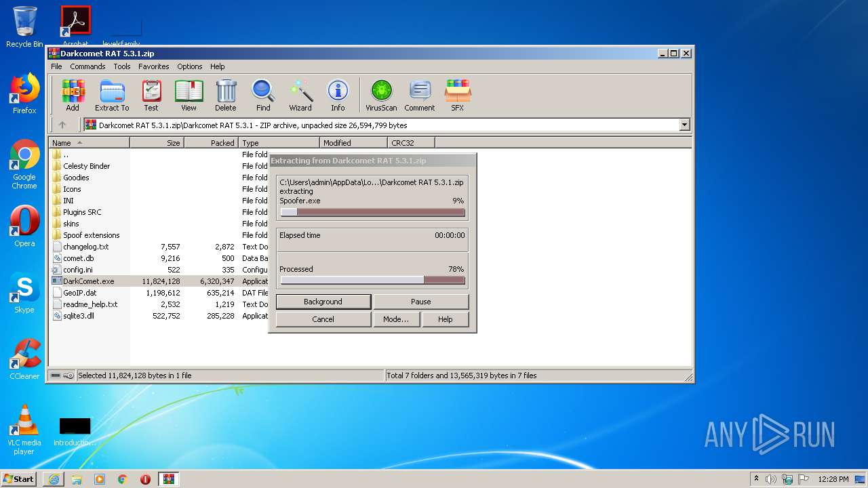Show hidden tray icons arrow
Viewport: 868px width, 488px height.
click(755, 479)
